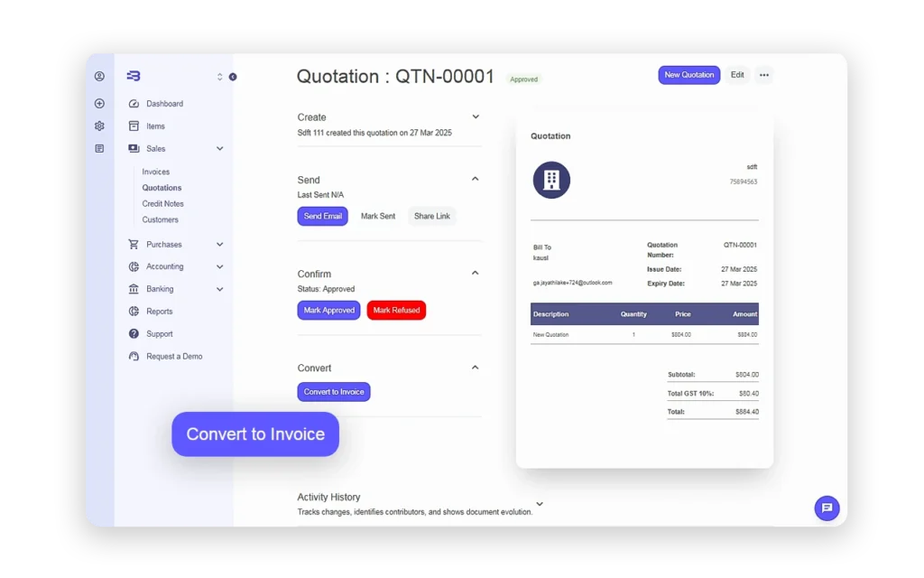Click the Expiry Date 27 Mar 2025 value

pyautogui.click(x=739, y=283)
